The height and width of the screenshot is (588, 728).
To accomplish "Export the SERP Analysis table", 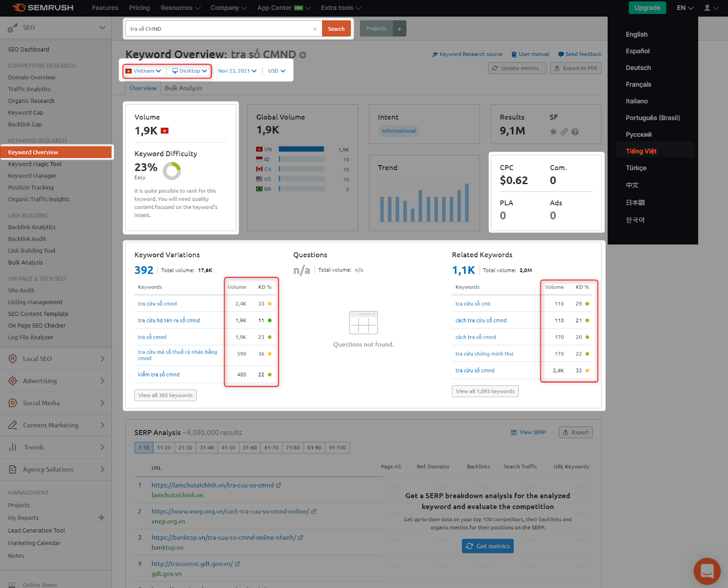I will pos(576,432).
